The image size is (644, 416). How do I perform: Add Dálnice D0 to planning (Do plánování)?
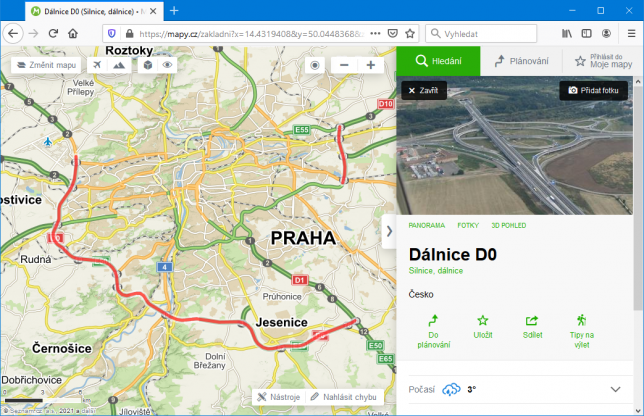coord(433,331)
